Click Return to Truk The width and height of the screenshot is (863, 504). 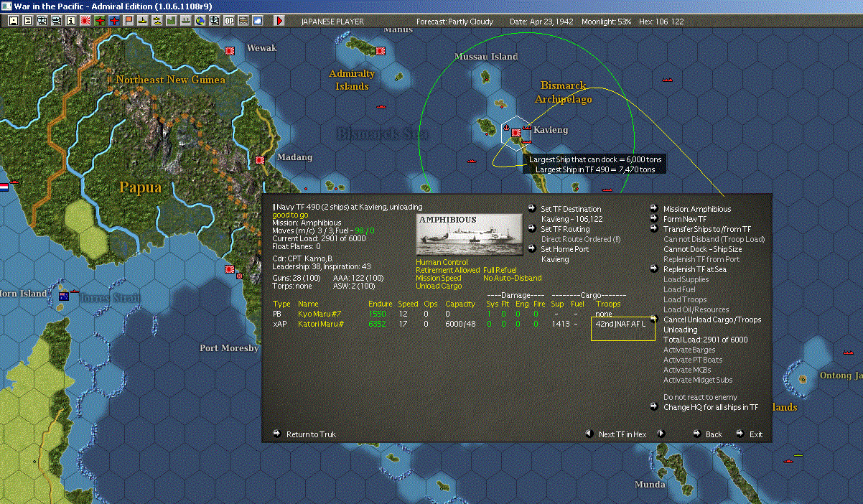(x=311, y=434)
